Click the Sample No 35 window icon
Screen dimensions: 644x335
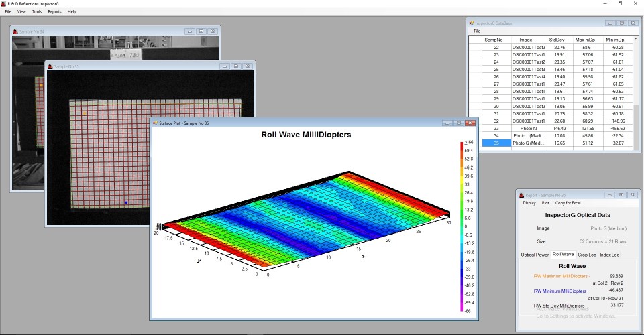(x=50, y=66)
